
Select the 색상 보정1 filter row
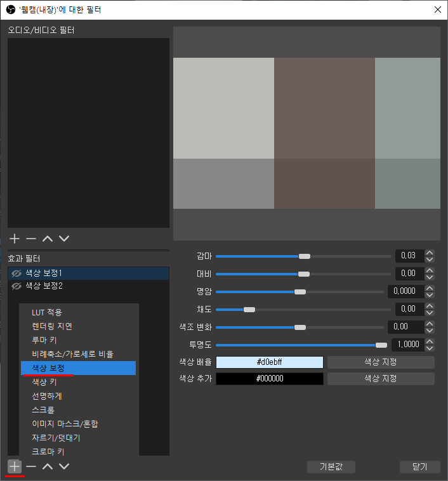[88, 273]
